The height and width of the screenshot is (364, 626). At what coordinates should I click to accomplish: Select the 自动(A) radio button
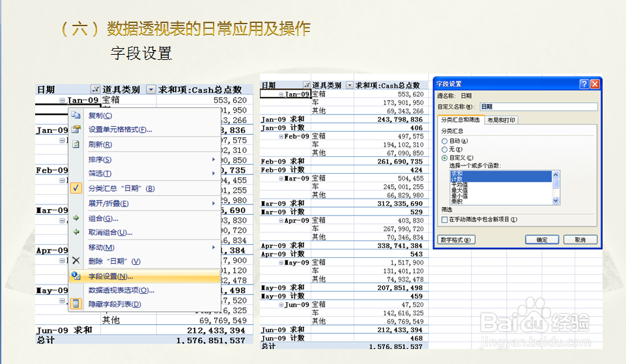click(444, 141)
